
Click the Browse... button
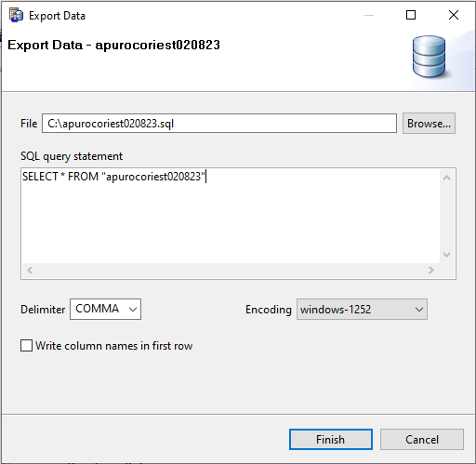[x=429, y=124]
